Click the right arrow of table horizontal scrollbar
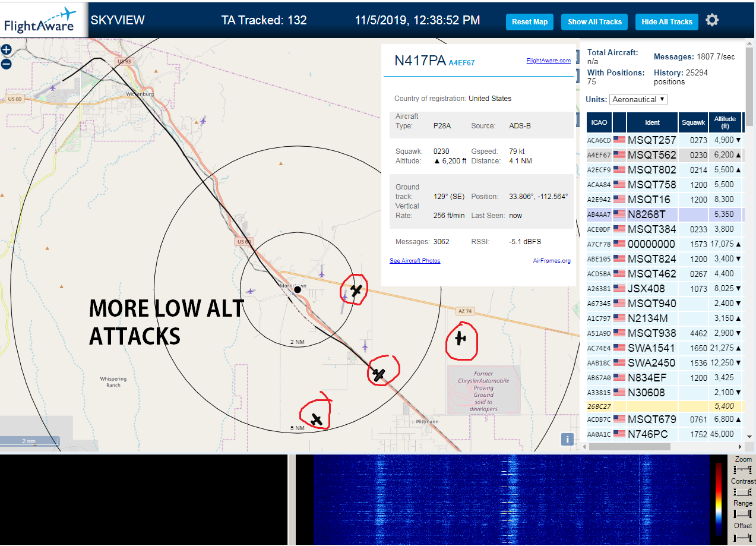The width and height of the screenshot is (756, 546). [739, 447]
